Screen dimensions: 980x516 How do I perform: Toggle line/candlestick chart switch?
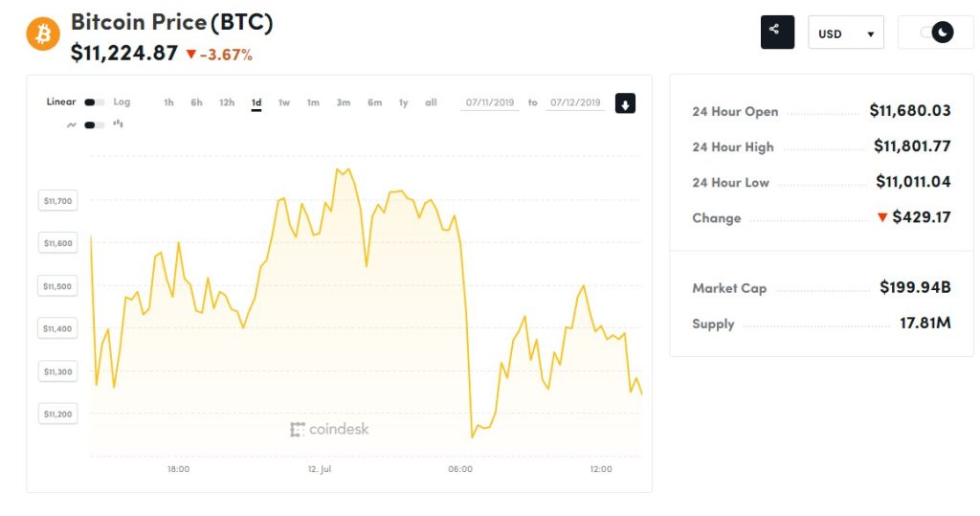[94, 124]
